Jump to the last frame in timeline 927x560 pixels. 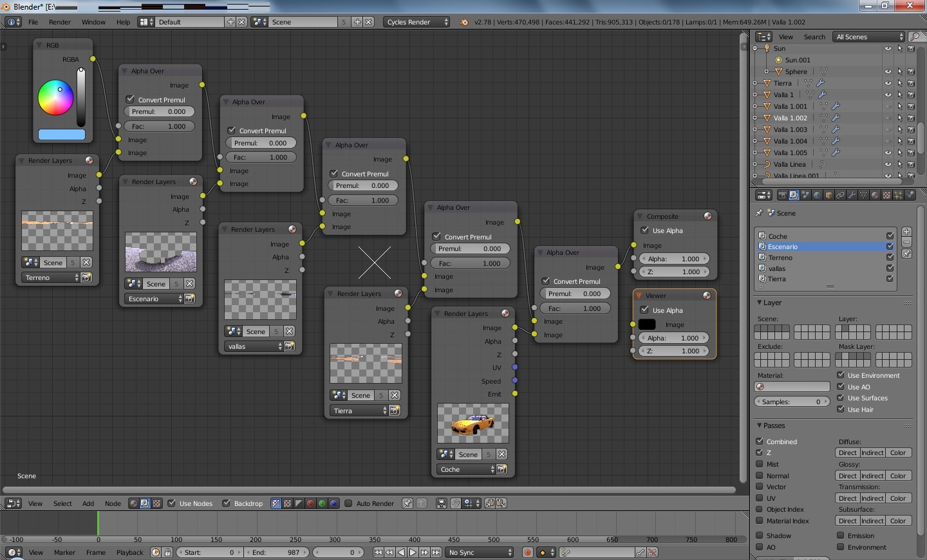(x=436, y=552)
